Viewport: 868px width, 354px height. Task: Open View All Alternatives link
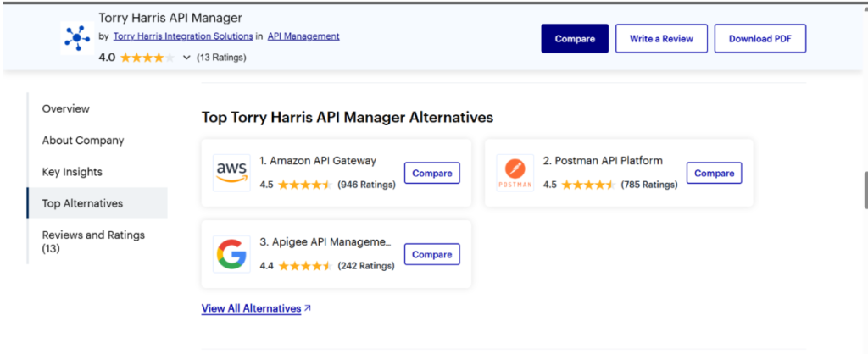point(251,308)
